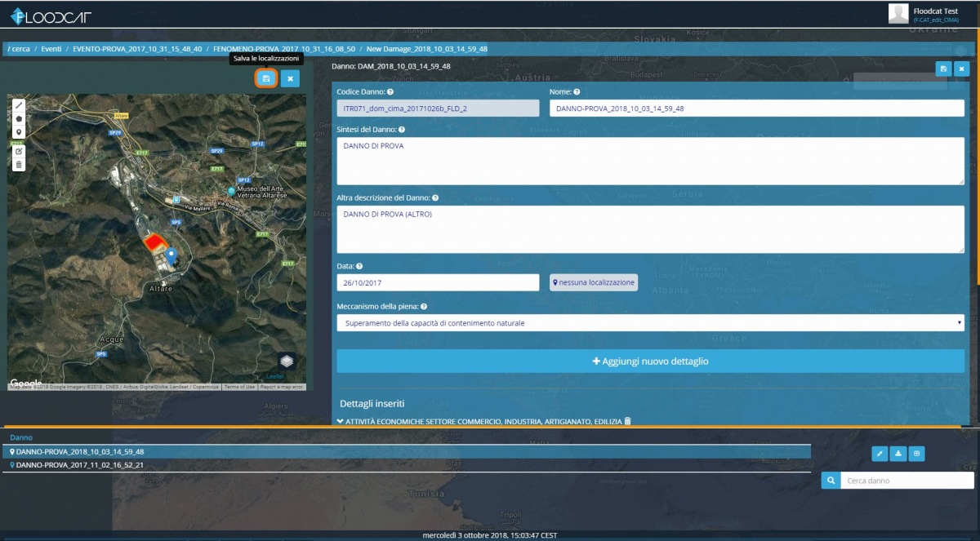Edit the Altra descrizione del Danno textarea
Screen dimensions: 980x541
(x=650, y=229)
